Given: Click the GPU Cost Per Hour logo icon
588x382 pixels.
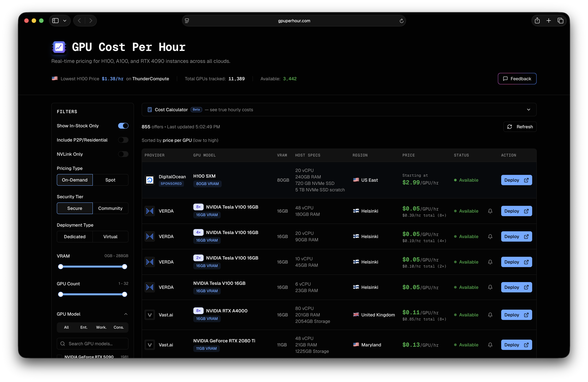Looking at the screenshot, I should coord(59,47).
